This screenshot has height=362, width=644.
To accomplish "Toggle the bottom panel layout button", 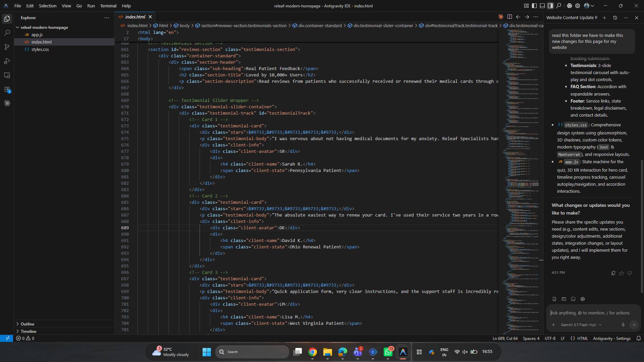I will [542, 6].
